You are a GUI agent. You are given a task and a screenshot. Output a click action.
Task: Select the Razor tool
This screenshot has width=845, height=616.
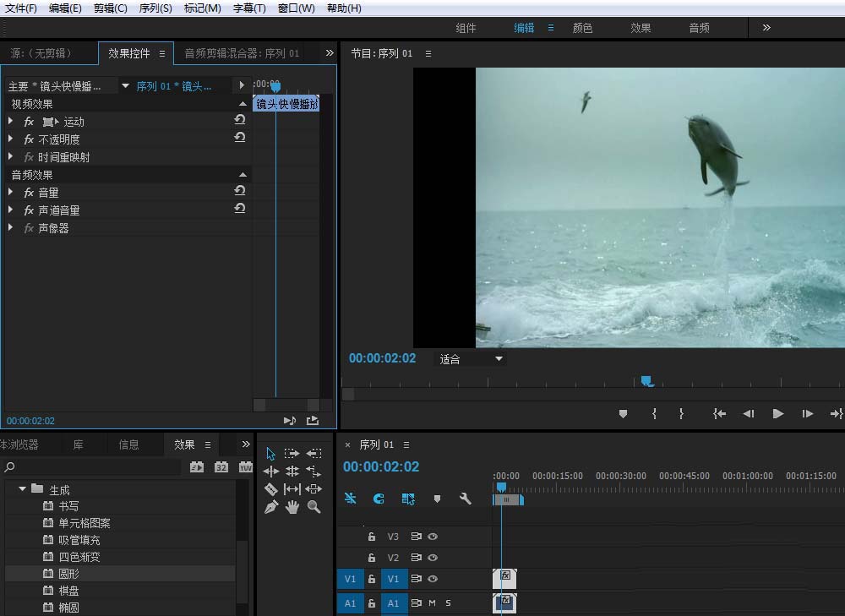point(270,489)
